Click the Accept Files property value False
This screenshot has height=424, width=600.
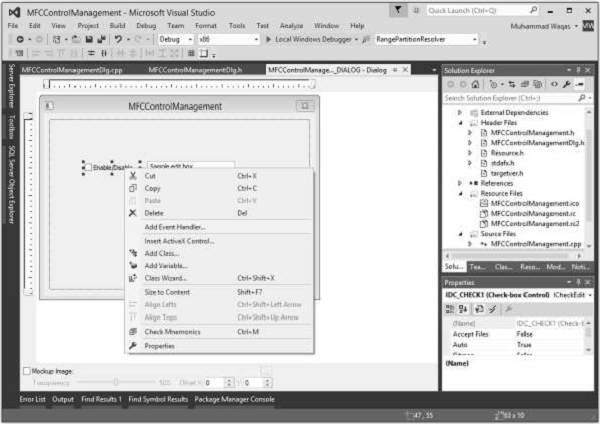coord(524,334)
